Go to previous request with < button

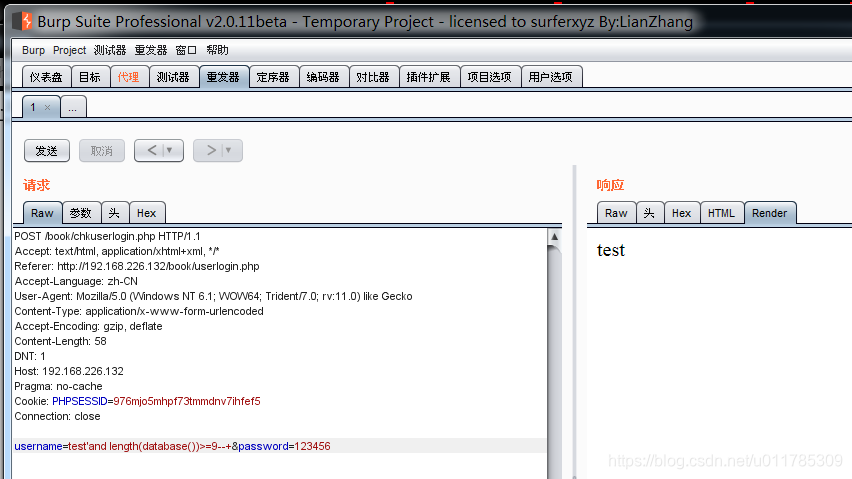point(152,150)
